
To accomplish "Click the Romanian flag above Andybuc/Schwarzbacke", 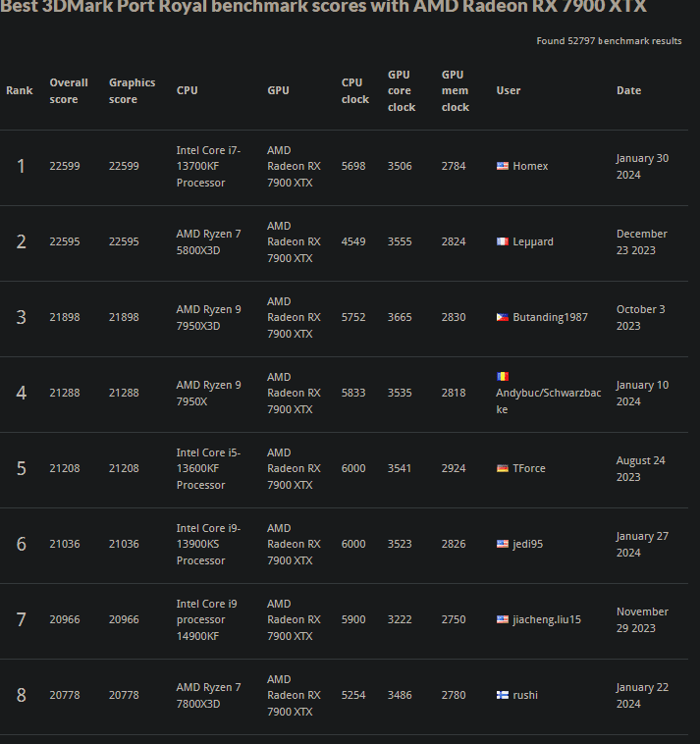I will 502,376.
